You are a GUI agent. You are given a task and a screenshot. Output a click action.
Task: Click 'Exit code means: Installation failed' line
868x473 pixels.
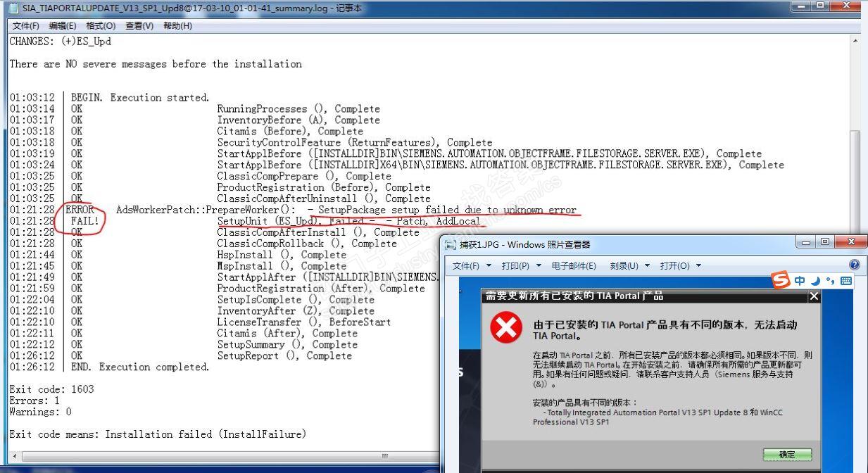pos(158,434)
